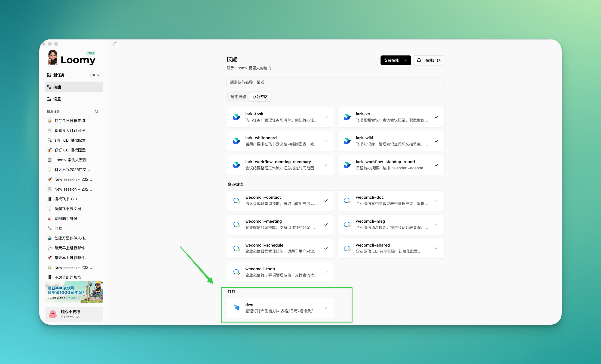Click the Loomy avatar logo
601x364 pixels.
[53, 58]
